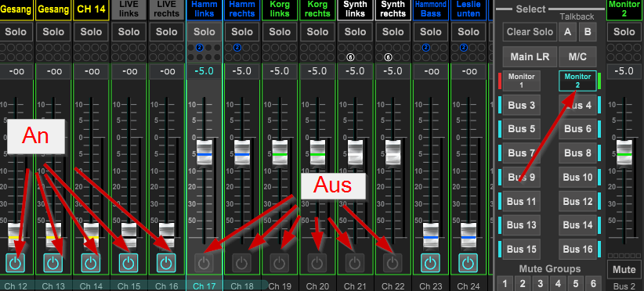
Task: Toggle Solo on Hamm links channel
Action: click(x=204, y=32)
